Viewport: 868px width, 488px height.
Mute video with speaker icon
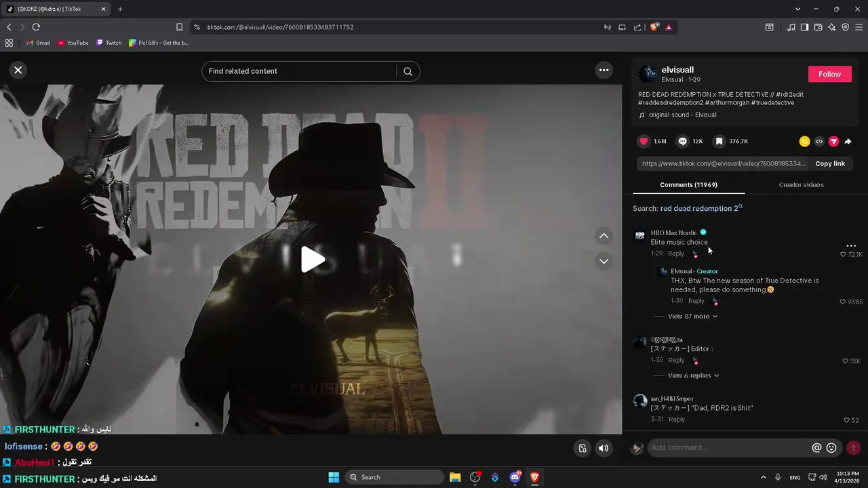[x=604, y=448]
